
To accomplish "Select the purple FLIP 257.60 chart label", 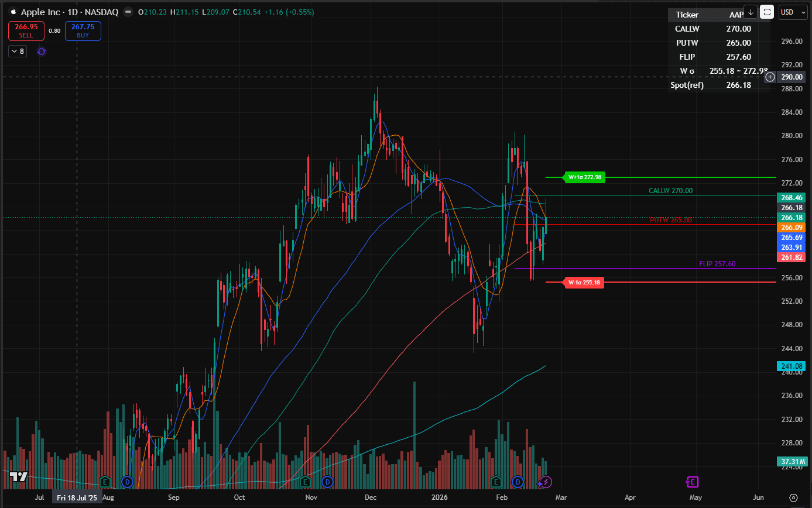I will click(x=717, y=264).
